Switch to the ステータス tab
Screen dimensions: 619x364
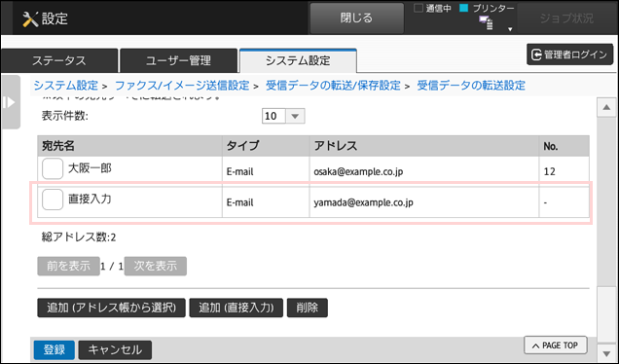(59, 60)
